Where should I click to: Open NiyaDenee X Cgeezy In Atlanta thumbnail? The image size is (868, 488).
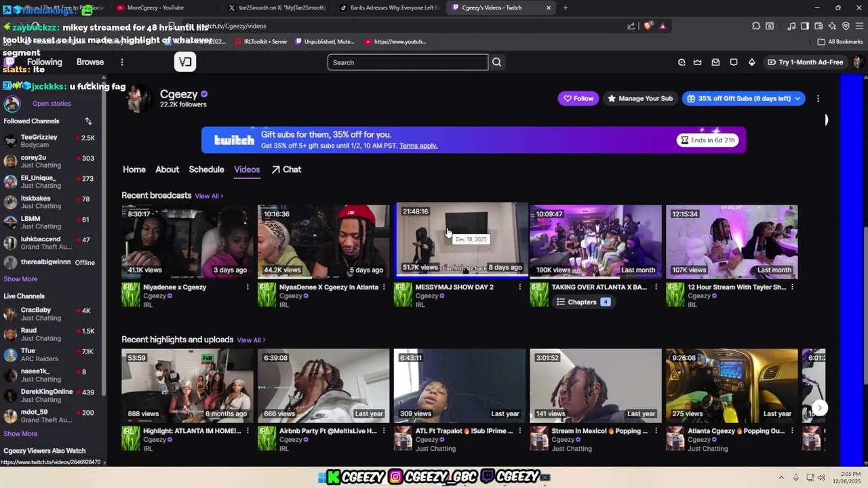pyautogui.click(x=323, y=241)
